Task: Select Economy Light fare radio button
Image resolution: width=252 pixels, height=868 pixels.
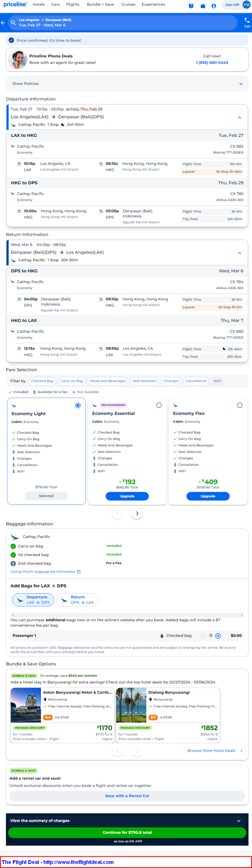Action: tap(78, 405)
